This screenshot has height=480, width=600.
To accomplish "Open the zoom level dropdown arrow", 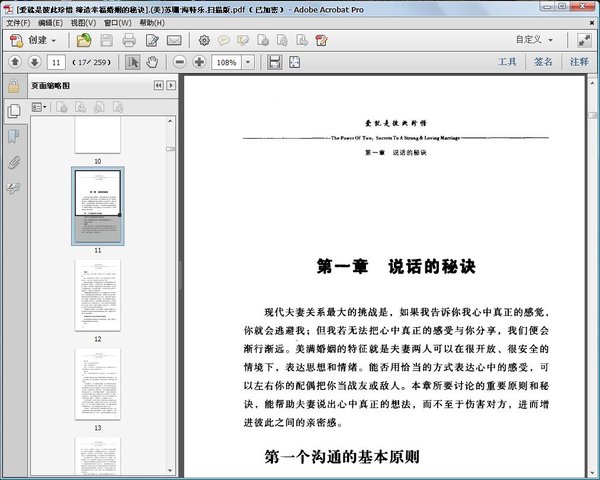I will click(x=248, y=62).
